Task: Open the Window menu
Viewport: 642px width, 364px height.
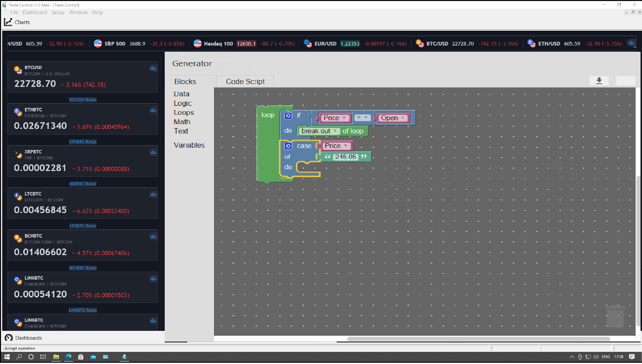Action: click(78, 12)
